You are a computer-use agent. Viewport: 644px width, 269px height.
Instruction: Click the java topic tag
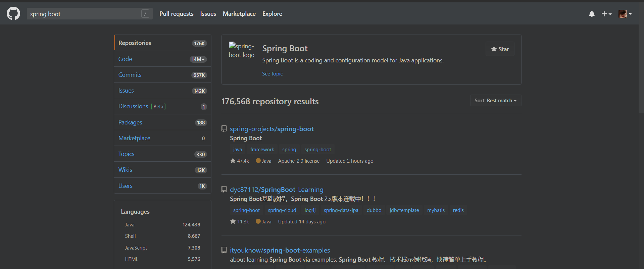[238, 150]
